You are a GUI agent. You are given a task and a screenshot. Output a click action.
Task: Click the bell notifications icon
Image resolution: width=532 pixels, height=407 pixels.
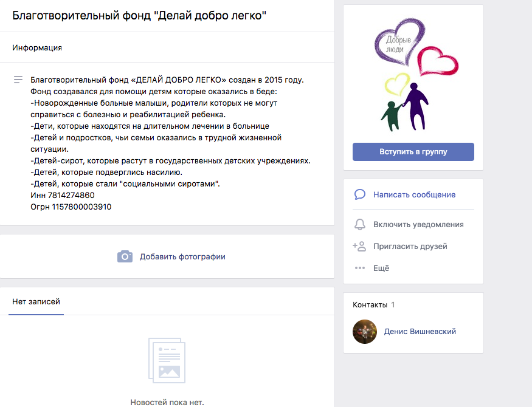359,225
